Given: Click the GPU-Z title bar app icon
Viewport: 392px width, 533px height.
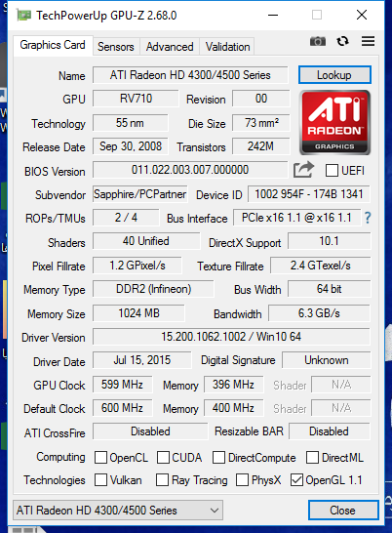Looking at the screenshot, I should [x=23, y=16].
